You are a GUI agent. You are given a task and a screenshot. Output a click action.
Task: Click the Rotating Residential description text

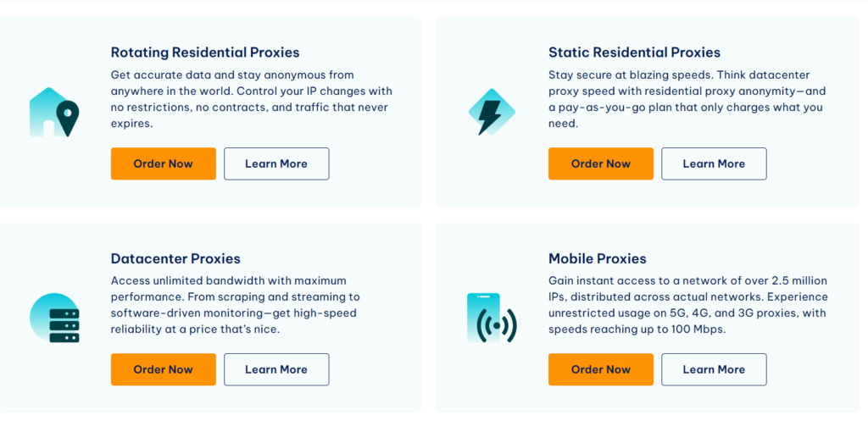(x=252, y=99)
